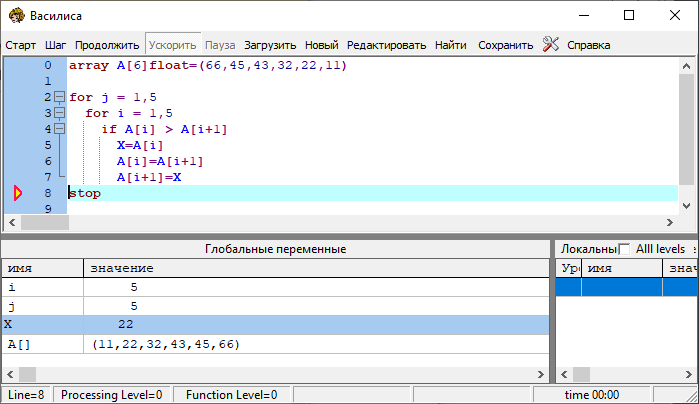699x404 pixels.
Task: Click Сохранить to save the program
Action: (505, 45)
